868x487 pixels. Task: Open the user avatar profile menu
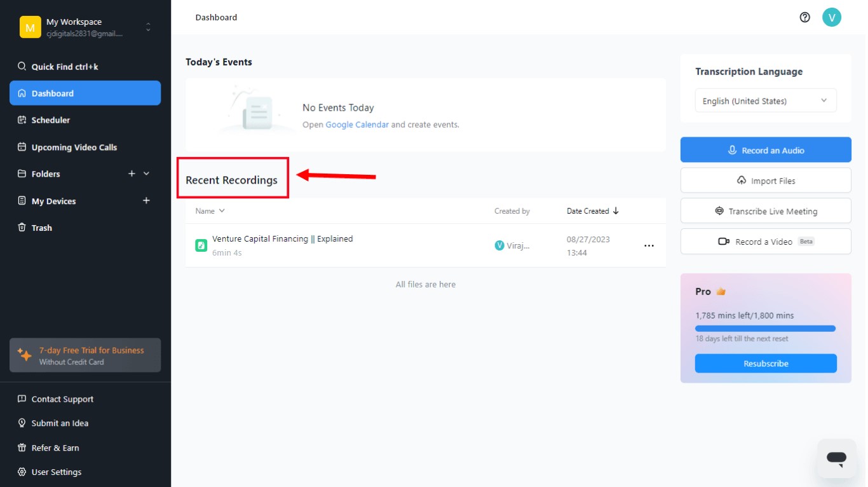pyautogui.click(x=831, y=17)
